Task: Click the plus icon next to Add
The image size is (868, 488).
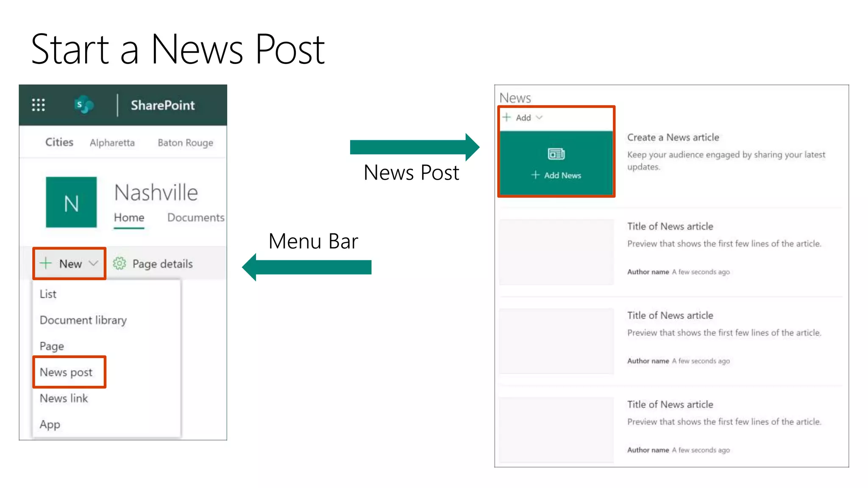Action: pos(507,117)
